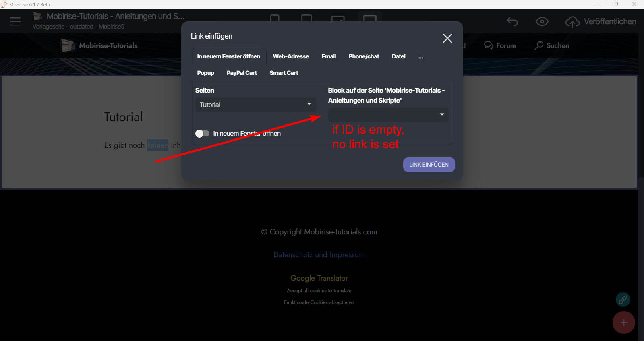
Task: Select the Smart Cart tab
Action: pyautogui.click(x=284, y=73)
